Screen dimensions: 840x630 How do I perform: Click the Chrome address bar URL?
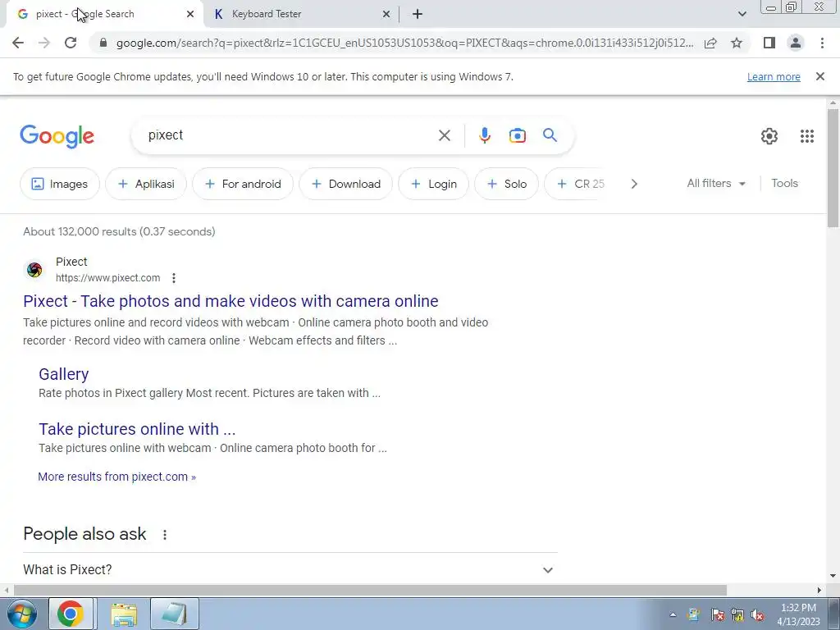pyautogui.click(x=404, y=43)
